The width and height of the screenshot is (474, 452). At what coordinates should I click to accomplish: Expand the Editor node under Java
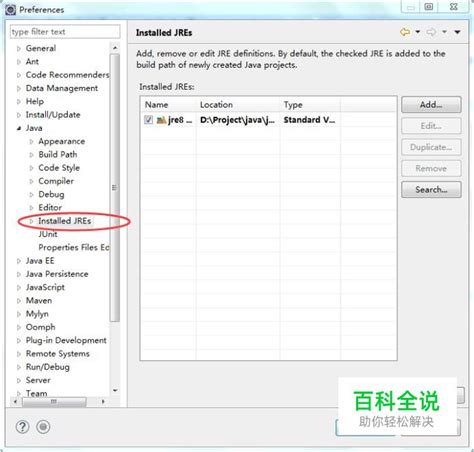(31, 208)
